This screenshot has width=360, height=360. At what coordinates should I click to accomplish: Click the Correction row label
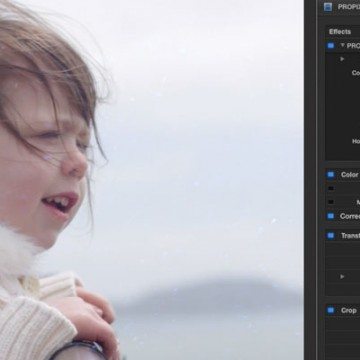pyautogui.click(x=350, y=216)
